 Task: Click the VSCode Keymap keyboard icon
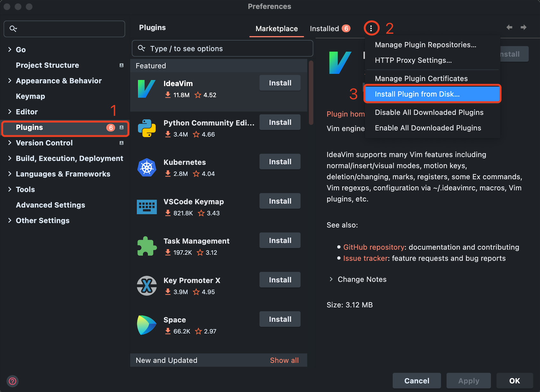[146, 207]
